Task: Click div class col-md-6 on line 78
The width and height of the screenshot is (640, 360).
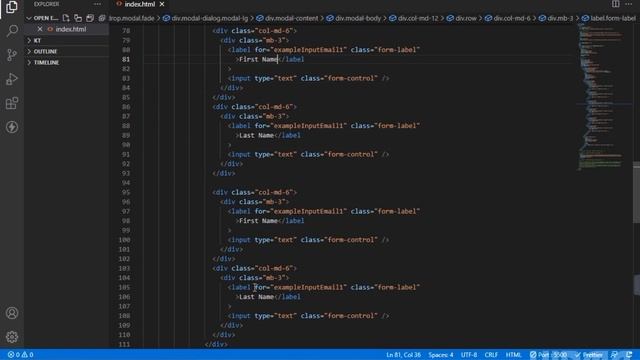Action: pyautogui.click(x=255, y=31)
